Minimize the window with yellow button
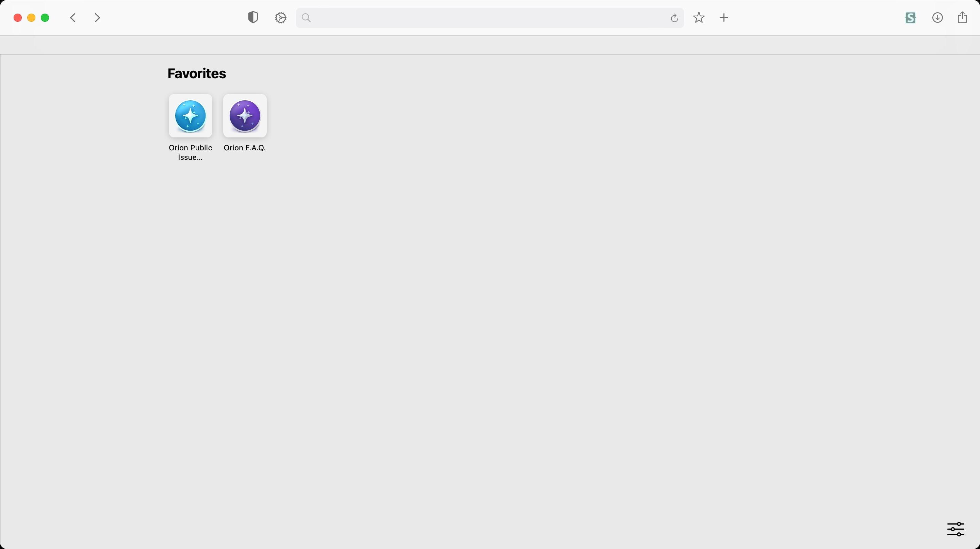Viewport: 980px width, 549px height. point(31,18)
